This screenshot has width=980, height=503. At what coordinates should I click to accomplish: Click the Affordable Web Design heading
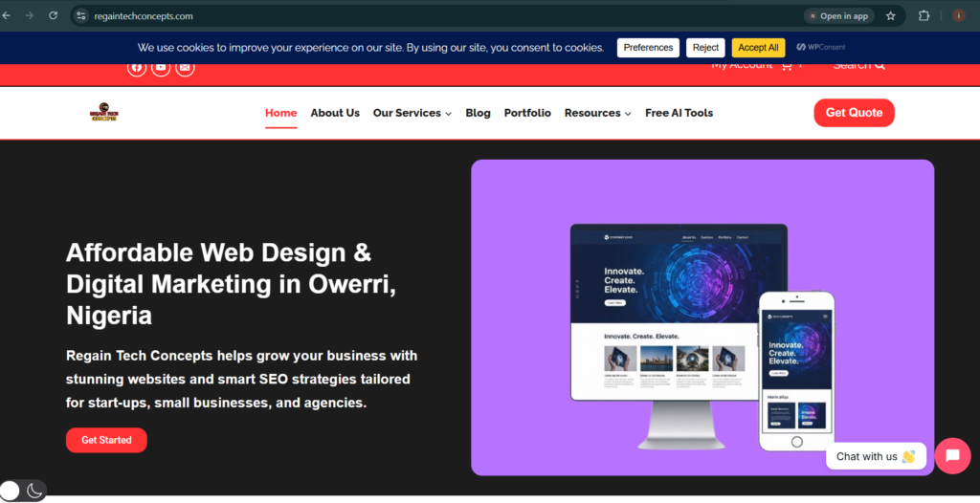(232, 284)
